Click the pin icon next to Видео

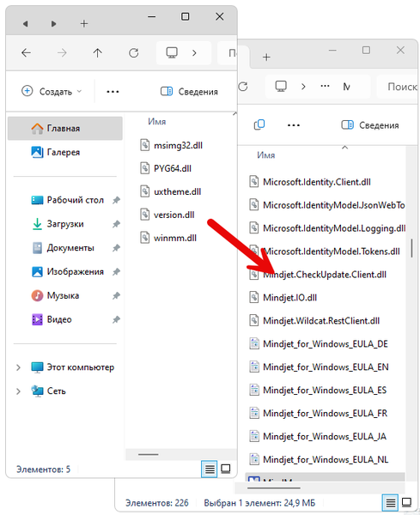point(116,319)
